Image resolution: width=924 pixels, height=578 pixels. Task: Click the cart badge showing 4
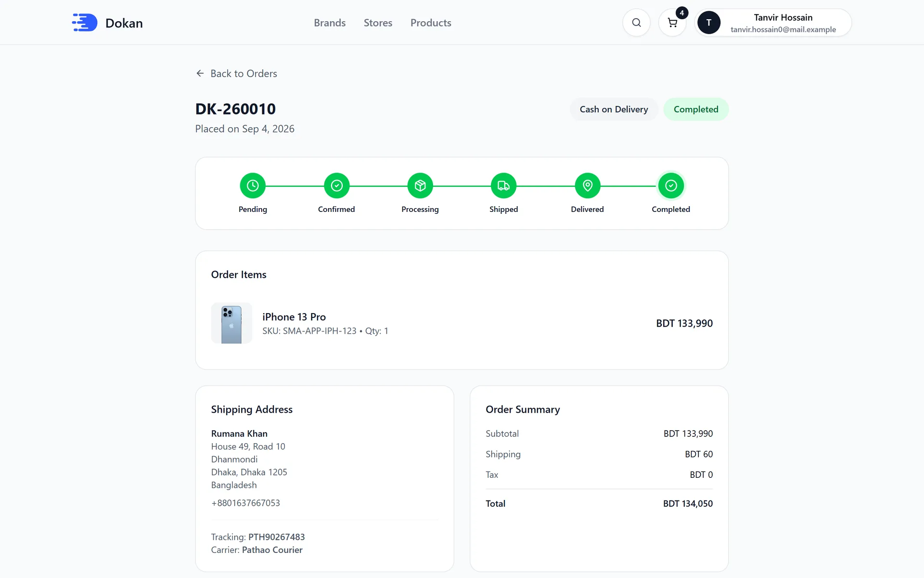681,13
